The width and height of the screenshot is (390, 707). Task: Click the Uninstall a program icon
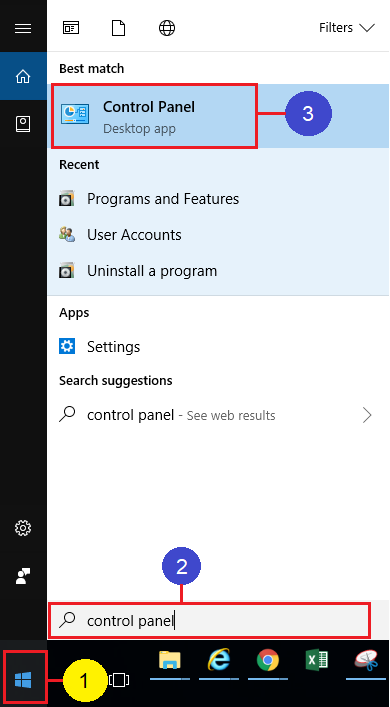(x=67, y=271)
